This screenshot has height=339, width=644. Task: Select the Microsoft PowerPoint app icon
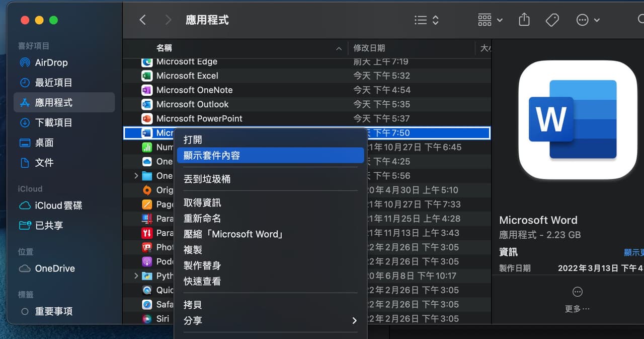point(147,118)
